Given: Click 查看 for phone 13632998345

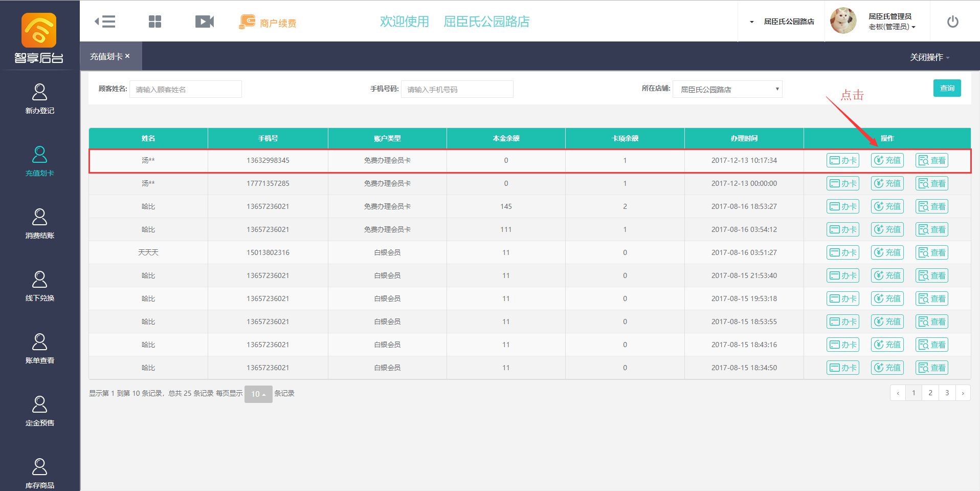Looking at the screenshot, I should click(x=932, y=160).
